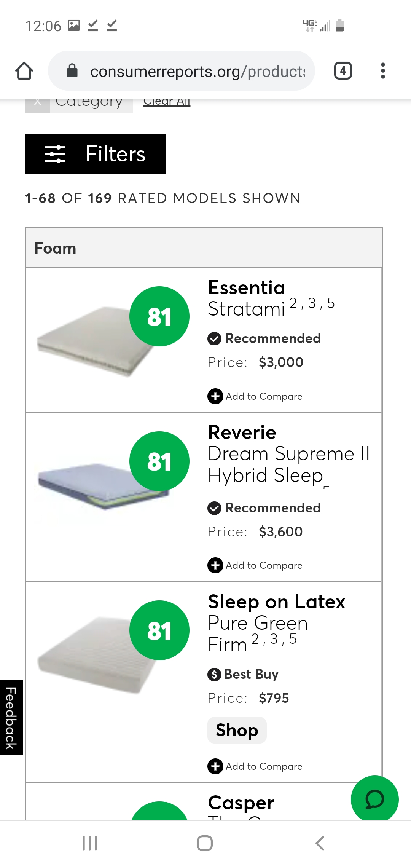Open the Feedback side tab
Image resolution: width=411 pixels, height=868 pixels.
point(11,717)
